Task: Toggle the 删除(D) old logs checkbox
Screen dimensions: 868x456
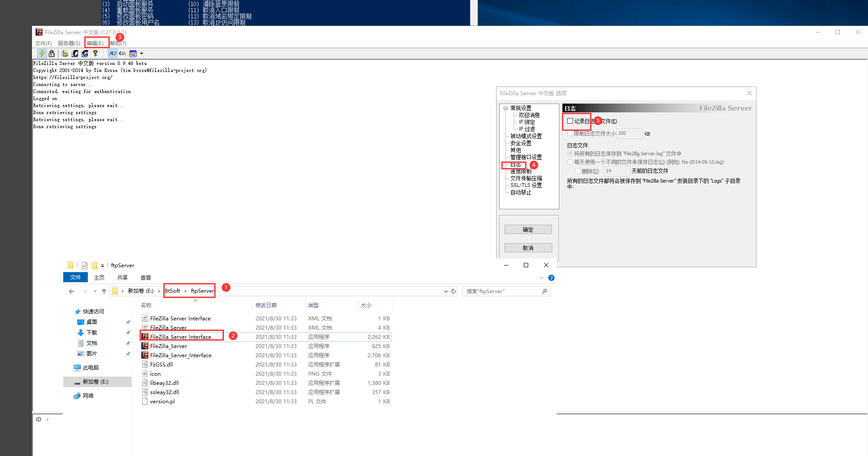Action: click(578, 171)
